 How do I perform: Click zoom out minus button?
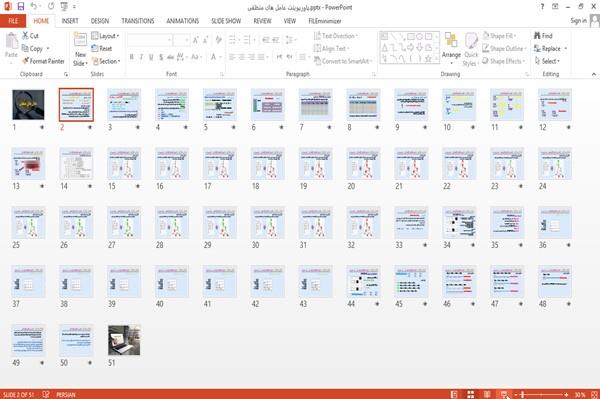[516, 394]
